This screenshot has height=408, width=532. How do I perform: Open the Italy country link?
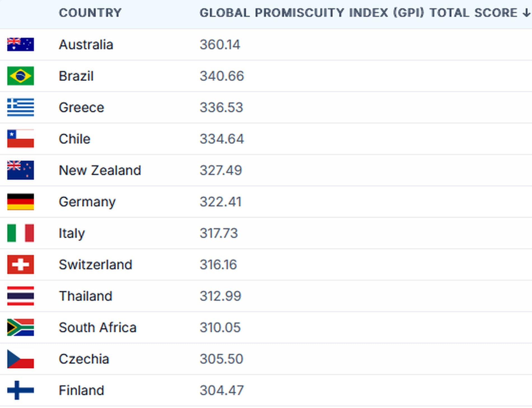click(x=72, y=233)
